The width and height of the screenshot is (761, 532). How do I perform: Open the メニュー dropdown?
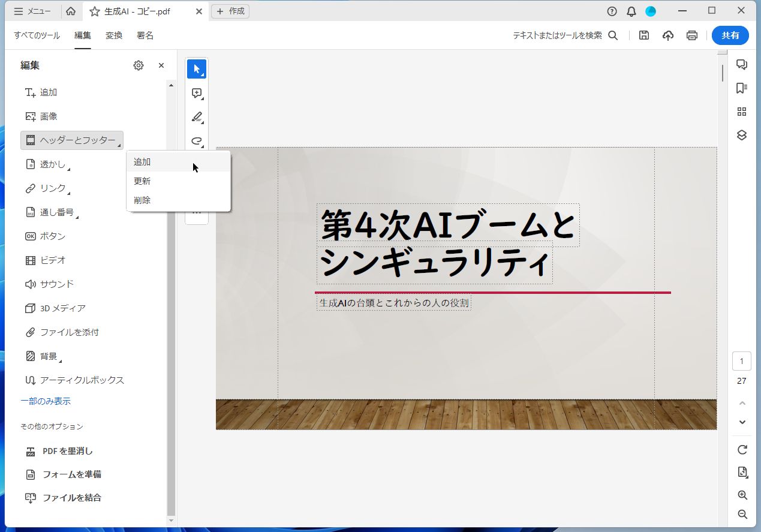[x=34, y=10]
